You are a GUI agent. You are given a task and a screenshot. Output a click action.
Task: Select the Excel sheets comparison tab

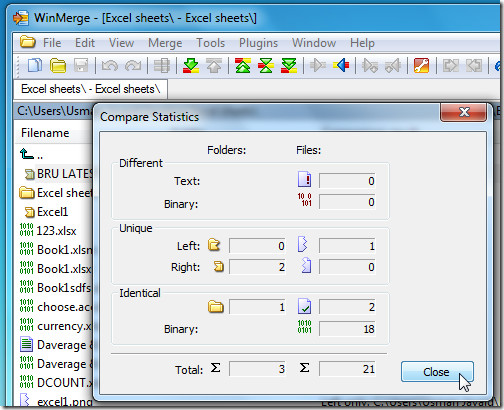pos(90,89)
